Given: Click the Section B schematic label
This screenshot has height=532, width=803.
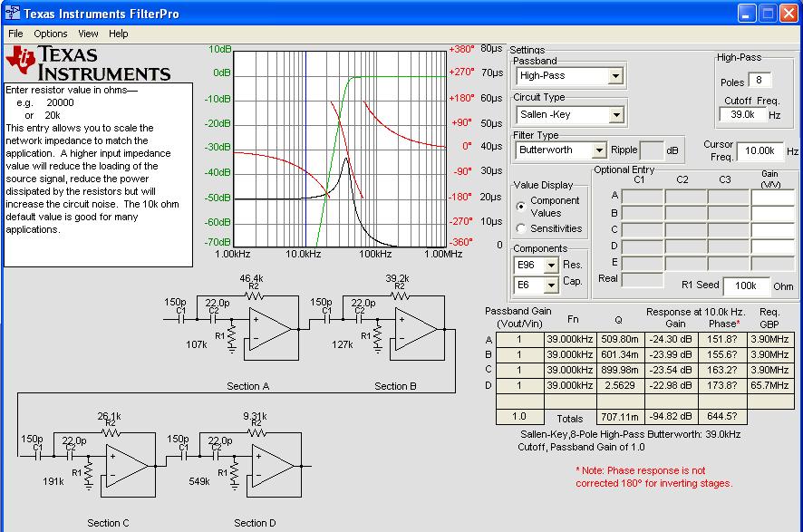Looking at the screenshot, I should [x=395, y=386].
